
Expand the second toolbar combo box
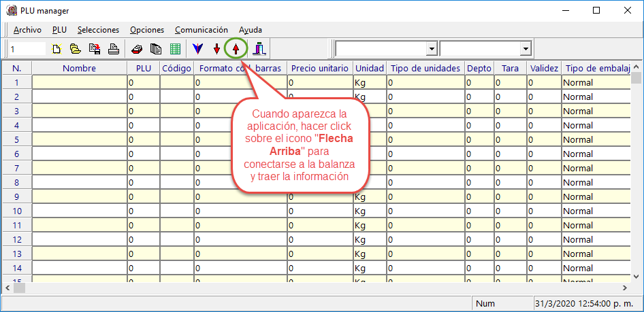(525, 49)
